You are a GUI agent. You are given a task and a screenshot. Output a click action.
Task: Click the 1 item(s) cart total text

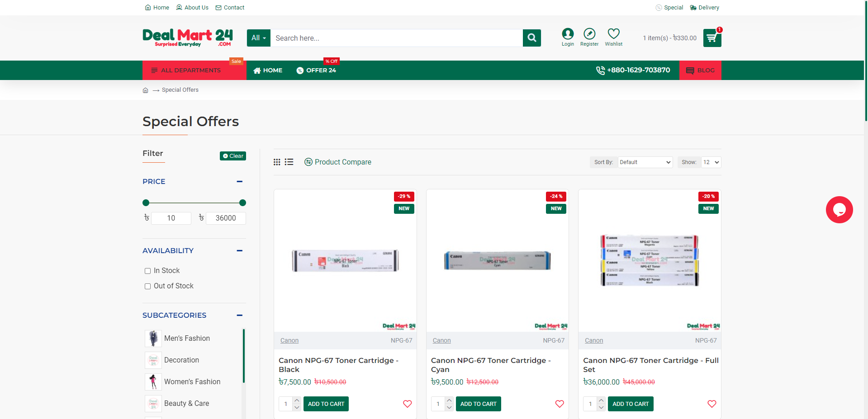[x=669, y=38]
